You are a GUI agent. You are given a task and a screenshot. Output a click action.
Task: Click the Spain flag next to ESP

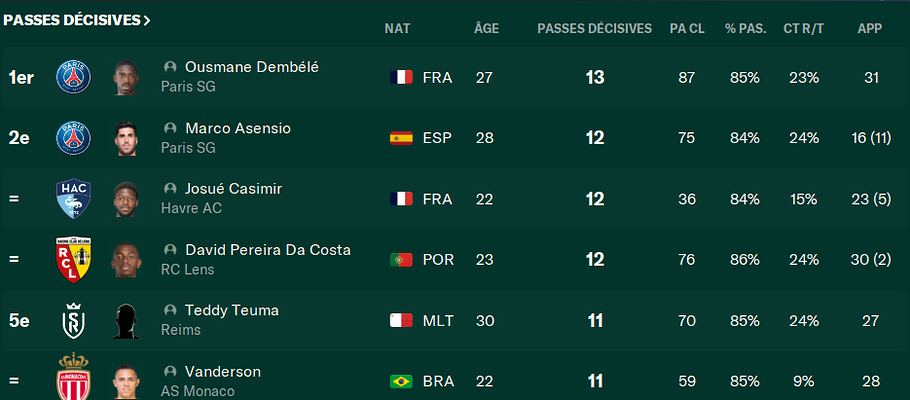pyautogui.click(x=401, y=138)
